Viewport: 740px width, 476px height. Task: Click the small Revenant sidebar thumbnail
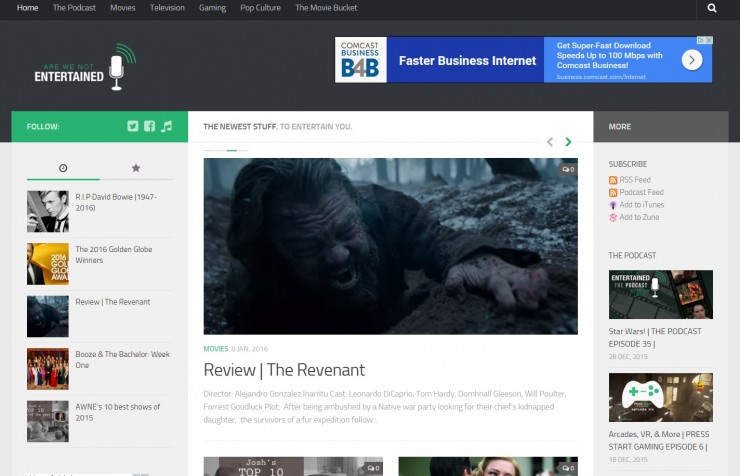[x=48, y=317]
